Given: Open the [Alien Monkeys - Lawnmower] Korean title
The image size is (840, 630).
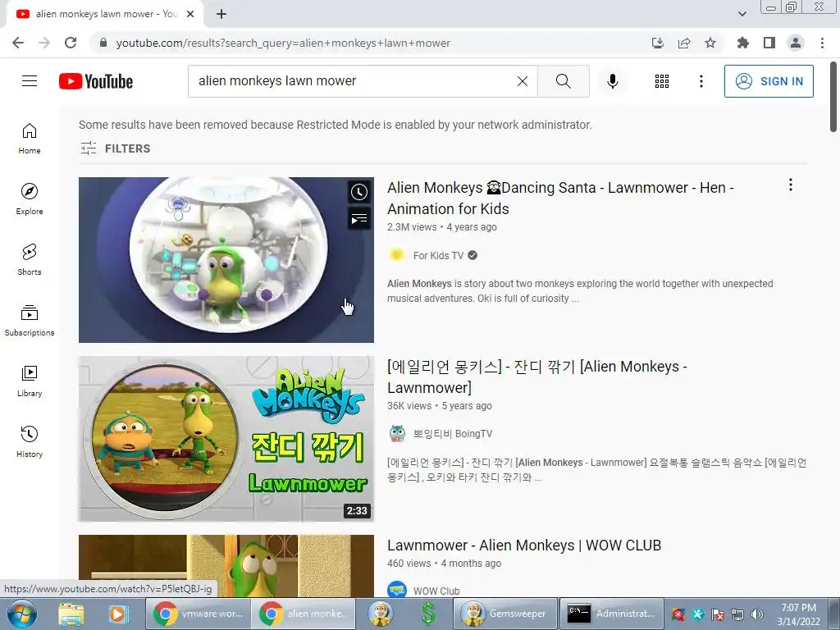Looking at the screenshot, I should [x=536, y=377].
